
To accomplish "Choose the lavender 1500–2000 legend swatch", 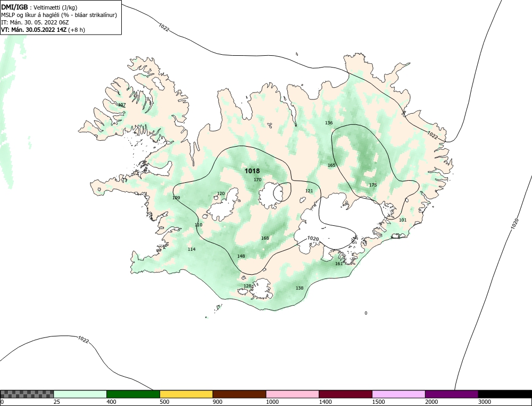I will (398, 394).
